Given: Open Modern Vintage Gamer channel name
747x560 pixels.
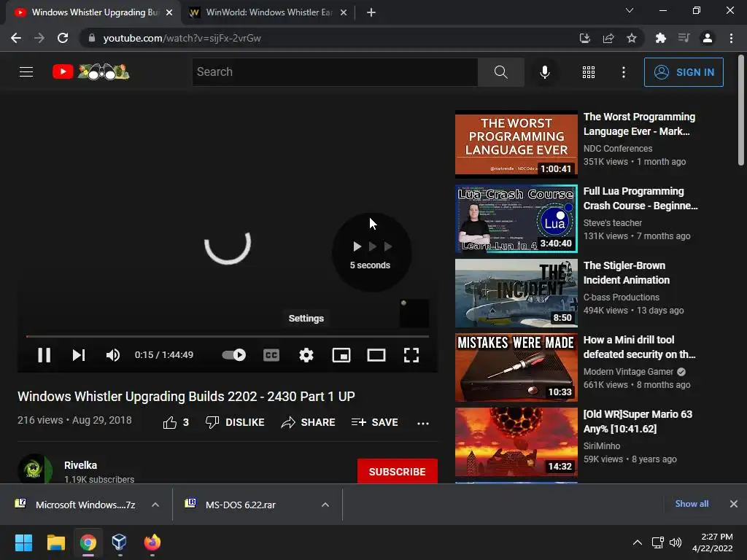Looking at the screenshot, I should (628, 371).
